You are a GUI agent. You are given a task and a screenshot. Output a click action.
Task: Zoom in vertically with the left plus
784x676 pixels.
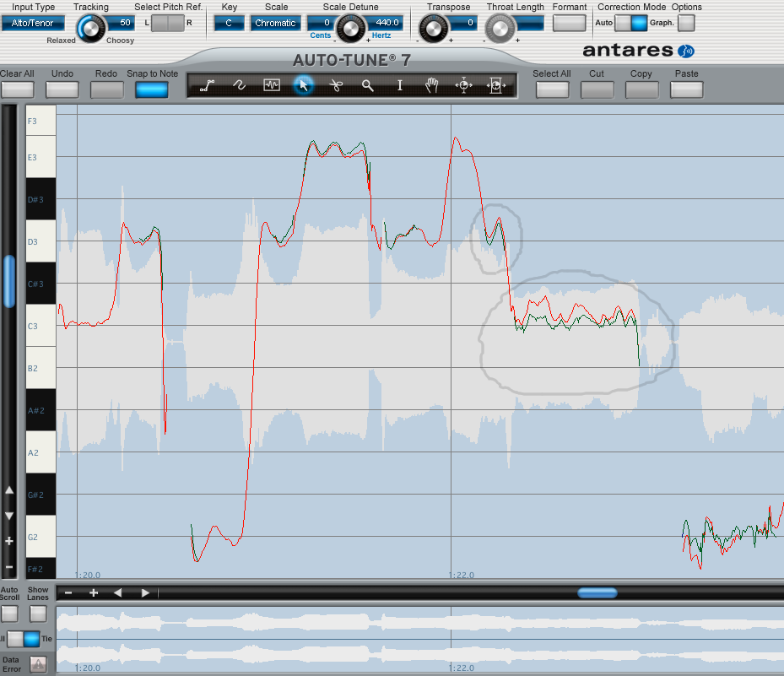point(9,541)
